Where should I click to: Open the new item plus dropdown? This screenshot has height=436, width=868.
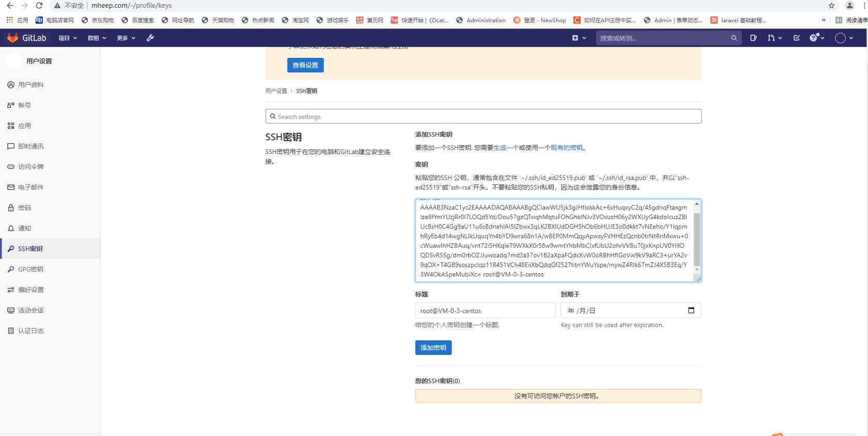579,38
